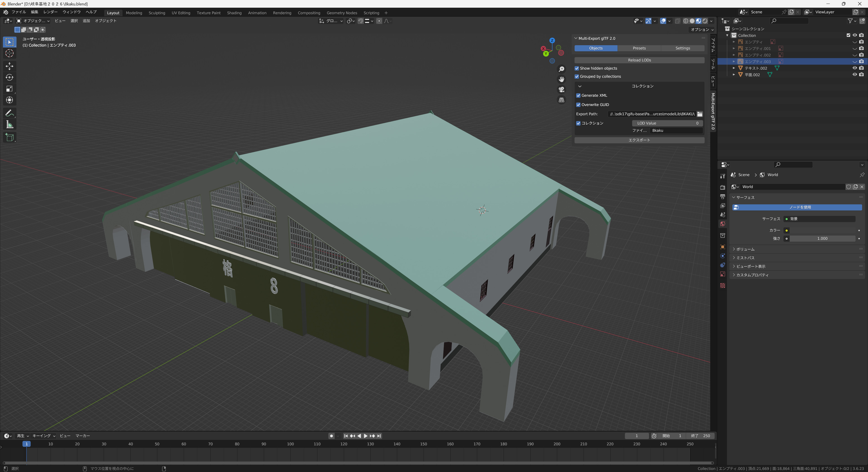Expand the カスタムプロパティ panel
The height and width of the screenshot is (472, 868).
[797, 275]
